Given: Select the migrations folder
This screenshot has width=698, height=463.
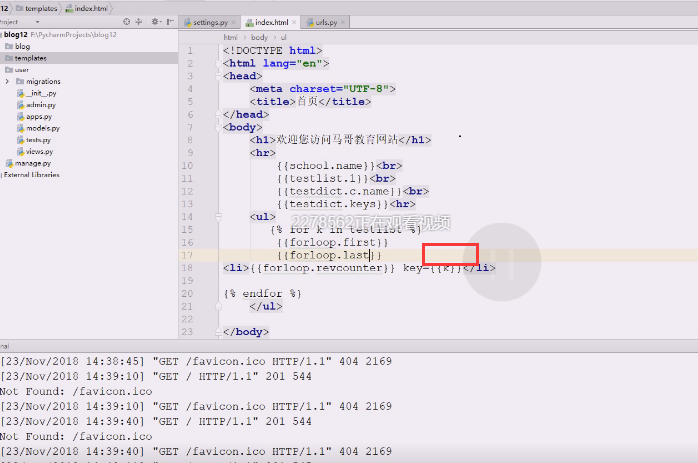Looking at the screenshot, I should tap(43, 81).
